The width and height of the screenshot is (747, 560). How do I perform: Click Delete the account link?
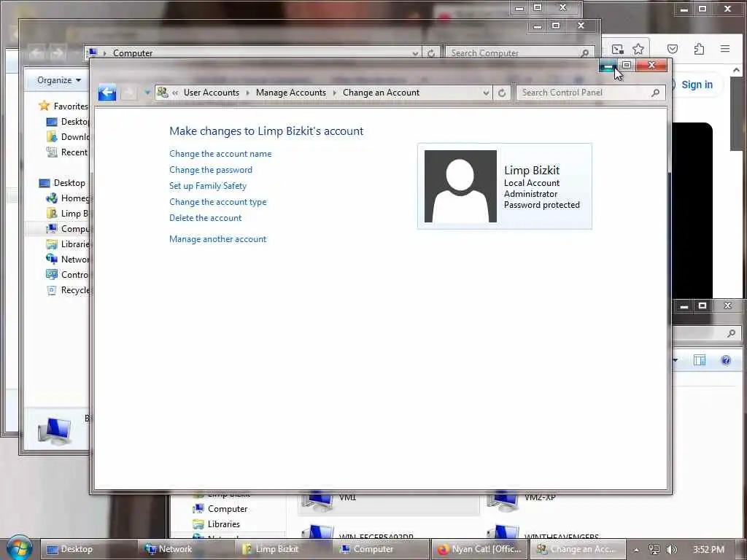click(x=205, y=218)
